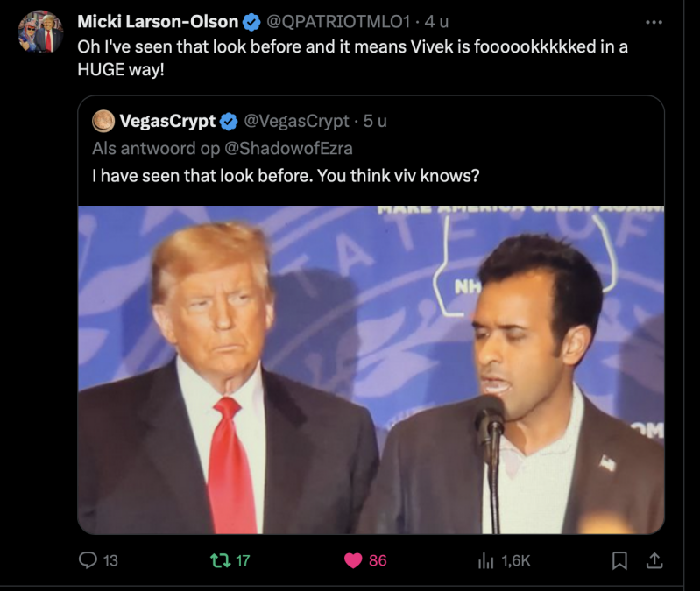Open Micki Larson-Olson profile avatar
Screen dimensions: 700x591
tap(40, 32)
